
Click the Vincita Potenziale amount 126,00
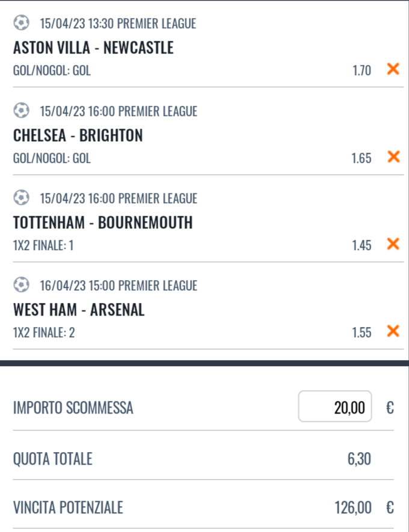[353, 508]
